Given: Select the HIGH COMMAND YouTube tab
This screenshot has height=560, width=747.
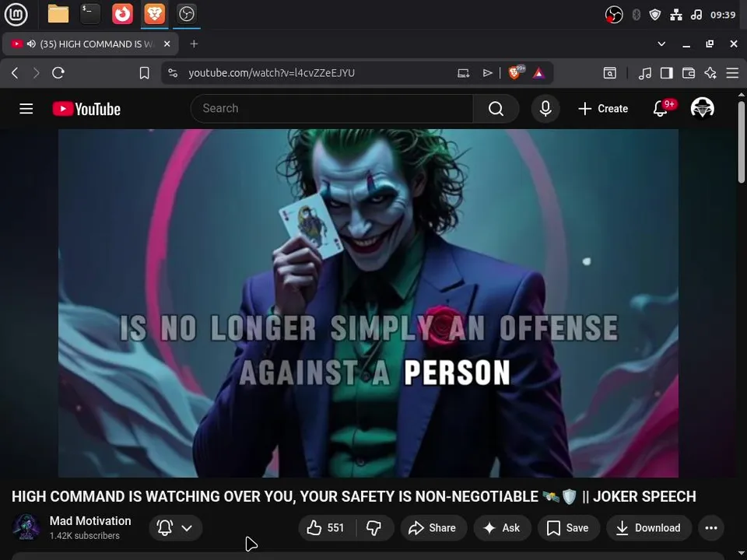Looking at the screenshot, I should point(90,44).
